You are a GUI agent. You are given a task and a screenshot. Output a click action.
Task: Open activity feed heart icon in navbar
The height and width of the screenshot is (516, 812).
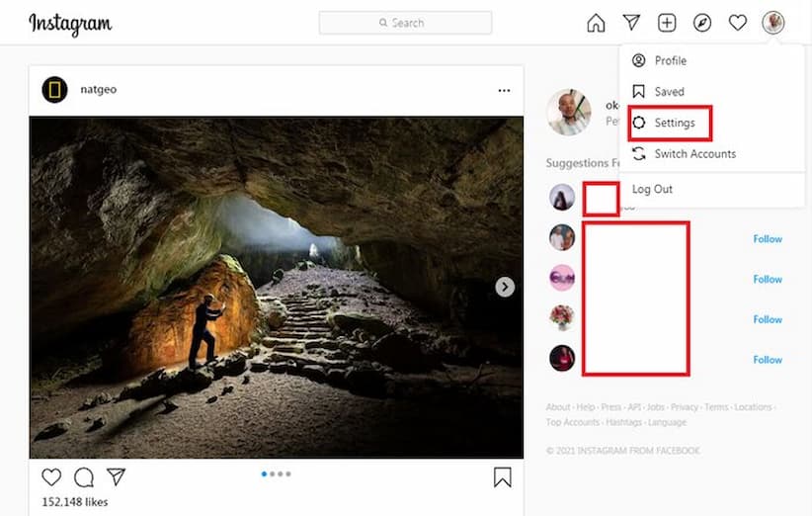(x=738, y=23)
